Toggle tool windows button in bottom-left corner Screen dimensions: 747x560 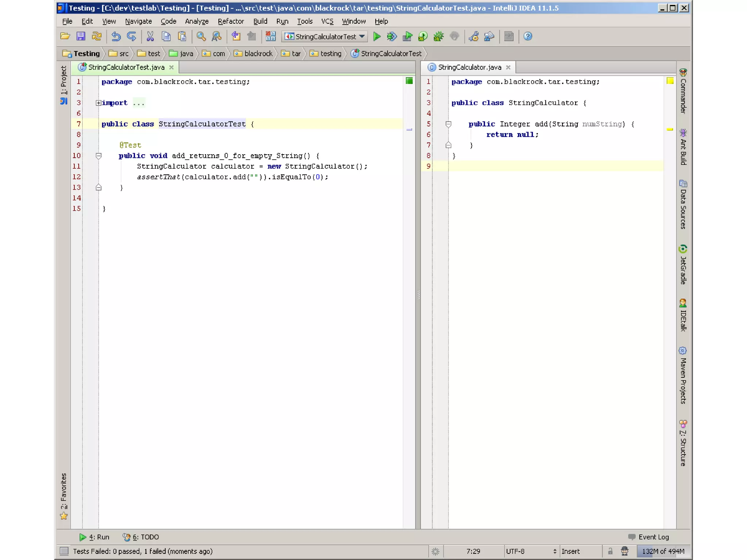pos(64,551)
